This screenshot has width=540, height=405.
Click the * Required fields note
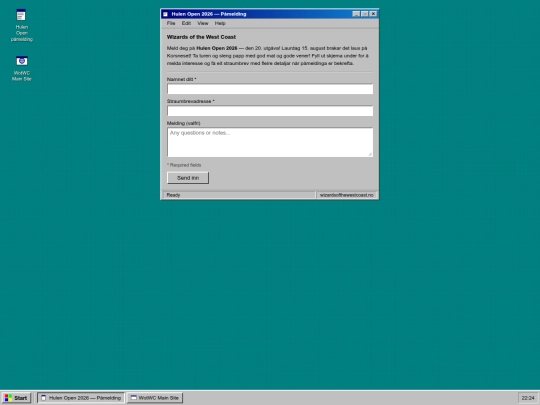click(184, 165)
